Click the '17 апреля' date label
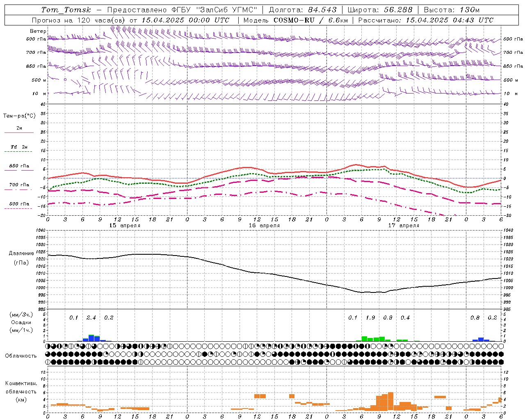The height and width of the screenshot is (420, 525). click(404, 226)
